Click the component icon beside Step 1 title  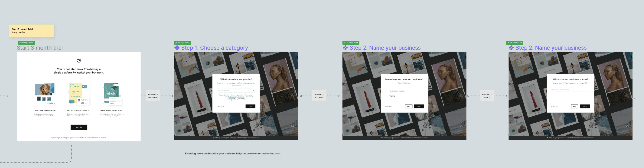[177, 48]
